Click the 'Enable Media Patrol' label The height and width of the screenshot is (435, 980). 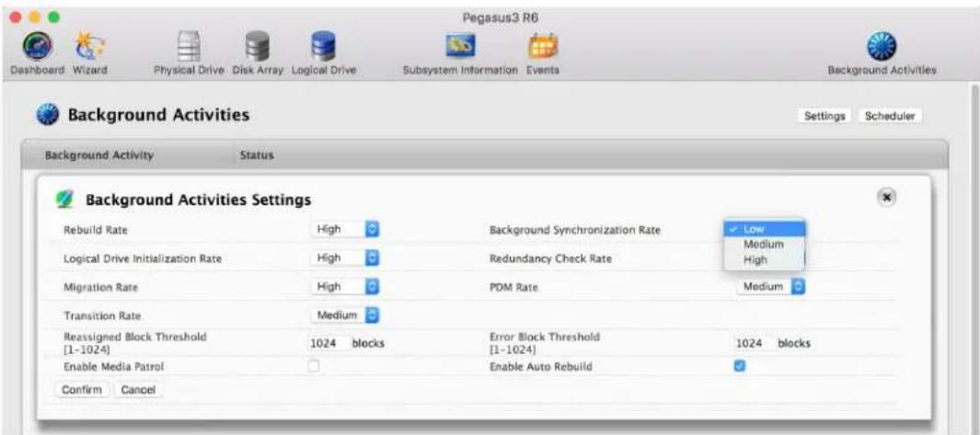point(114,367)
